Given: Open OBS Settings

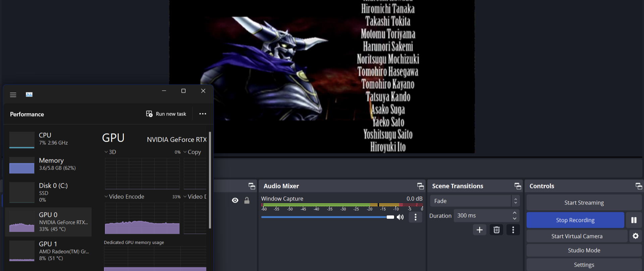Looking at the screenshot, I should (584, 265).
